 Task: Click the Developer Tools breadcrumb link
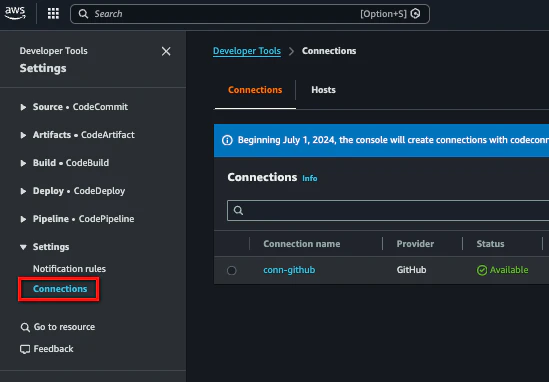coord(247,51)
